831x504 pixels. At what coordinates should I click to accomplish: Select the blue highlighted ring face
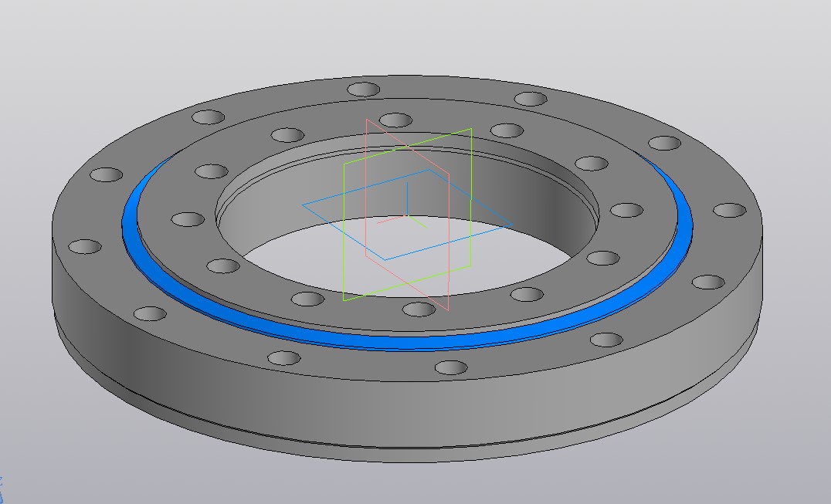[403, 341]
